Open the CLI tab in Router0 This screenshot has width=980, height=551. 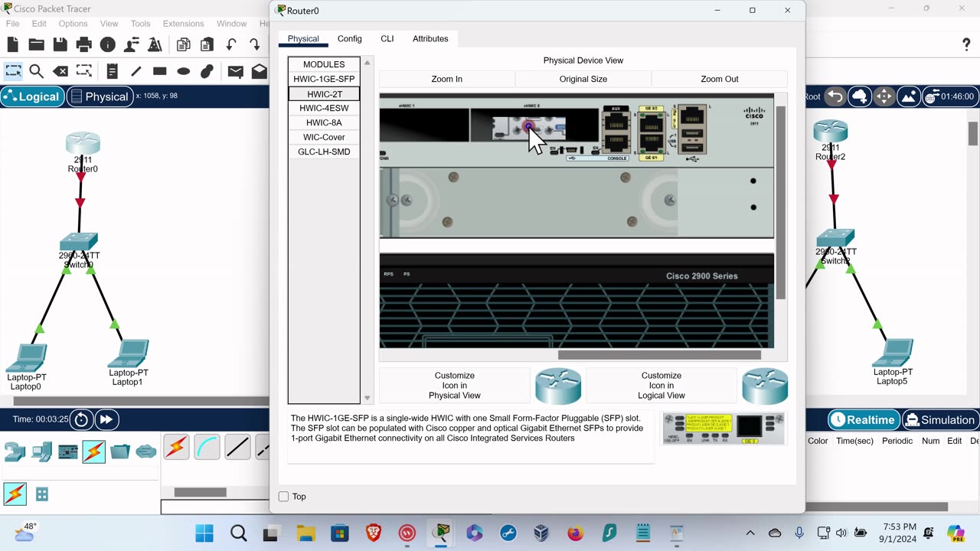coord(387,38)
